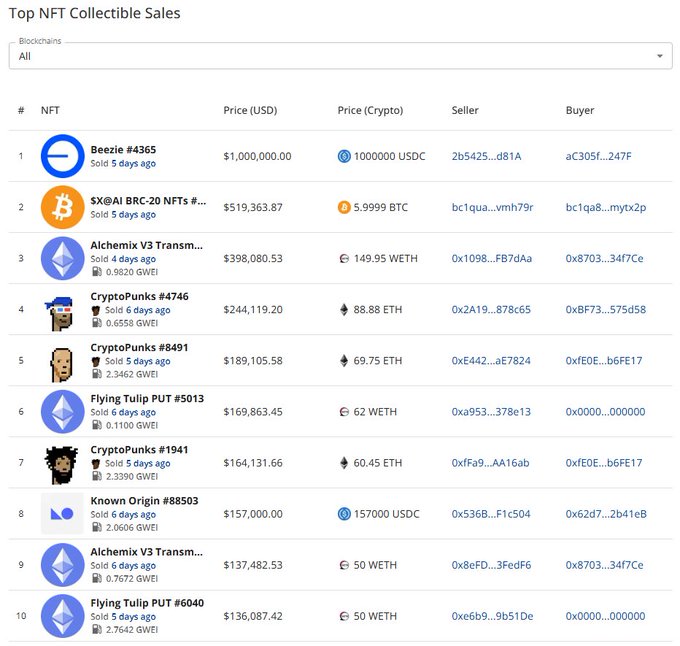The image size is (680, 646).
Task: Click seller address 0xE442...aE7824
Action: [x=491, y=361]
